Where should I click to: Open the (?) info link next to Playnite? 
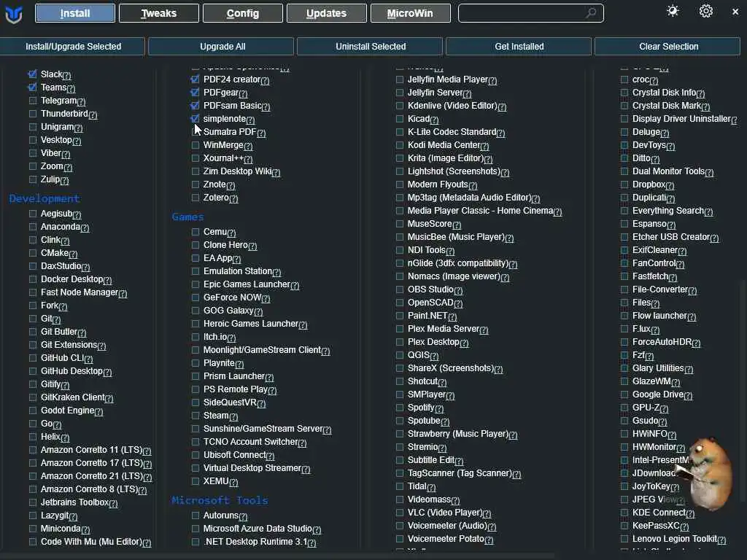point(239,365)
